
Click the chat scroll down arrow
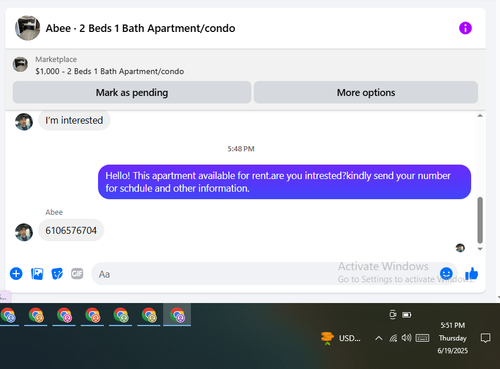(480, 249)
